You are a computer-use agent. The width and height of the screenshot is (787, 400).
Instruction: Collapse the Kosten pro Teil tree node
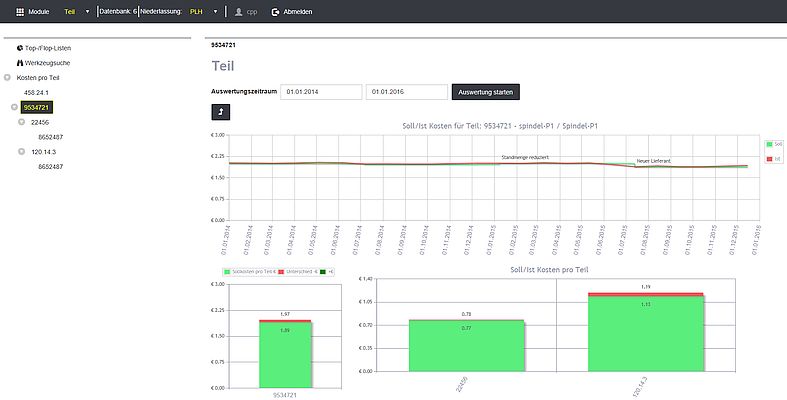tap(8, 77)
